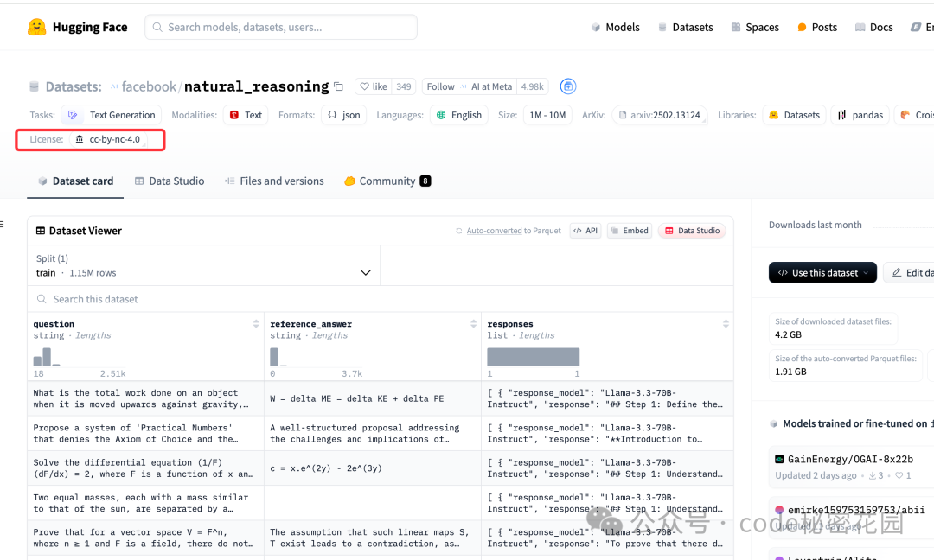Click the API button in Dataset Viewer
This screenshot has width=934, height=560.
585,231
